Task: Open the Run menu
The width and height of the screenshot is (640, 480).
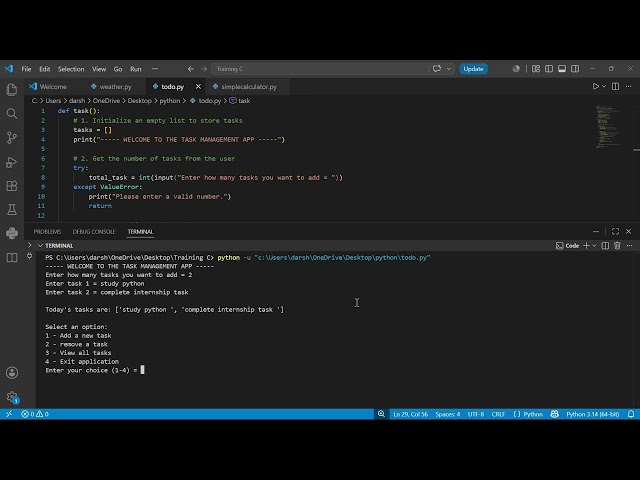Action: point(136,69)
